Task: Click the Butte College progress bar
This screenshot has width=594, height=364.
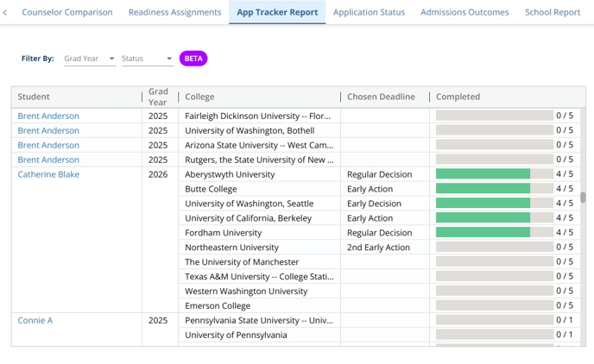Action: tap(495, 188)
